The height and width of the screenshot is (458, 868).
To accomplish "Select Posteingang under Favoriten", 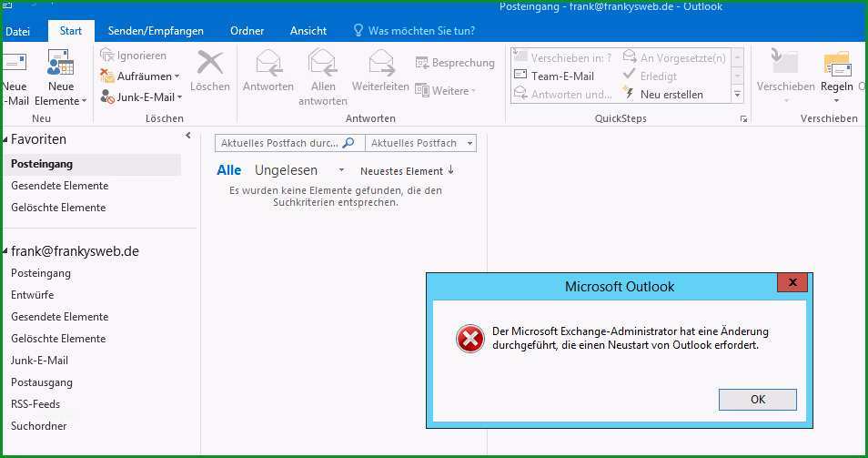I will [92, 164].
